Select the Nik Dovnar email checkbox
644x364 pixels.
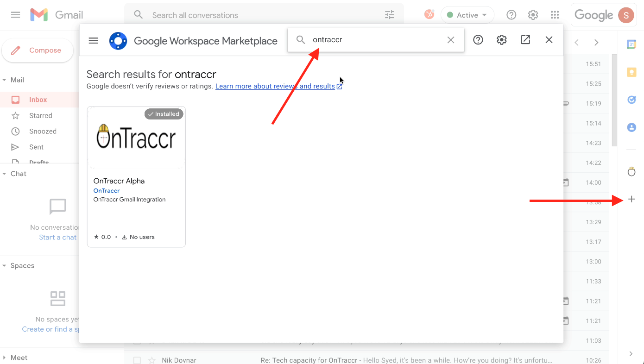tap(137, 360)
